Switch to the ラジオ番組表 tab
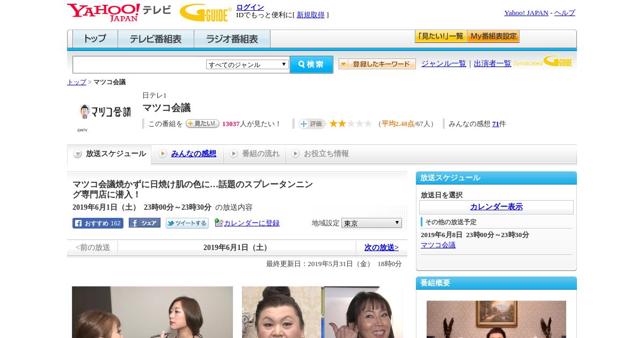 [232, 39]
